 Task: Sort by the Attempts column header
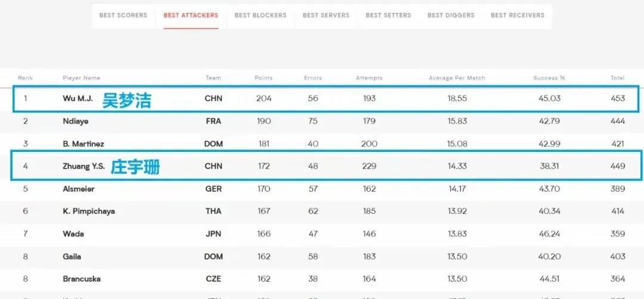(x=369, y=77)
